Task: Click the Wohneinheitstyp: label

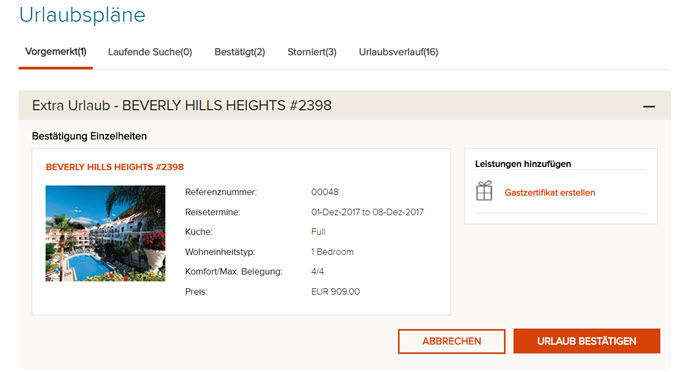Action: [220, 252]
